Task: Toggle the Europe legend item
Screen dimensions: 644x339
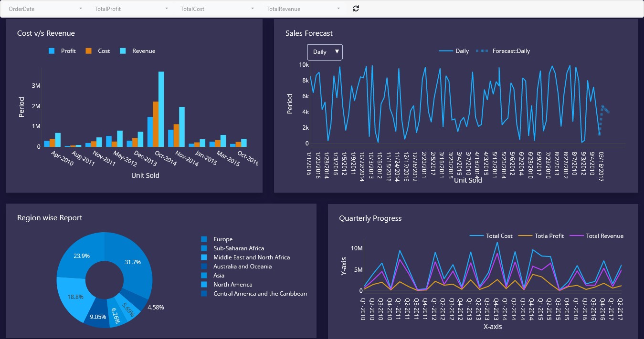Action: 217,239
